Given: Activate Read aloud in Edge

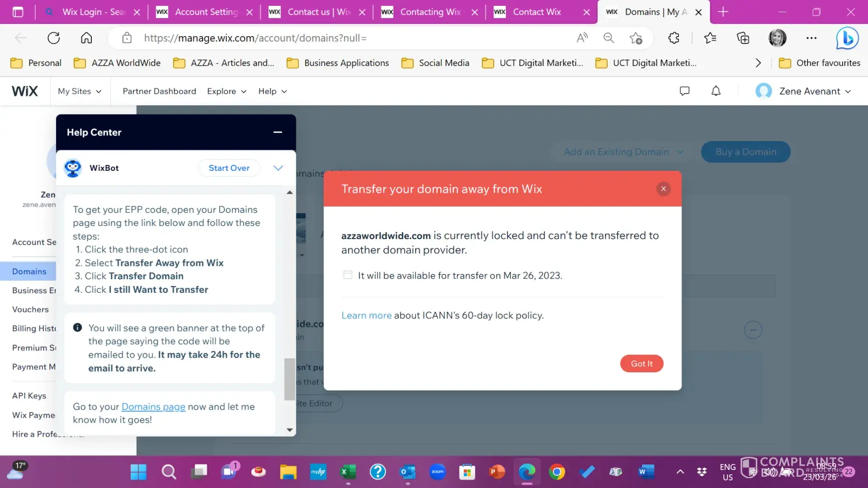Looking at the screenshot, I should click(x=582, y=38).
